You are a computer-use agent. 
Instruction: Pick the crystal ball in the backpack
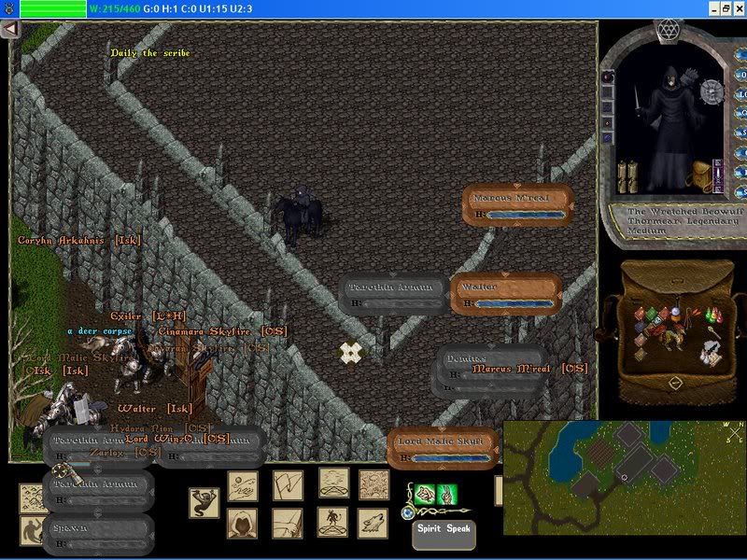675,312
